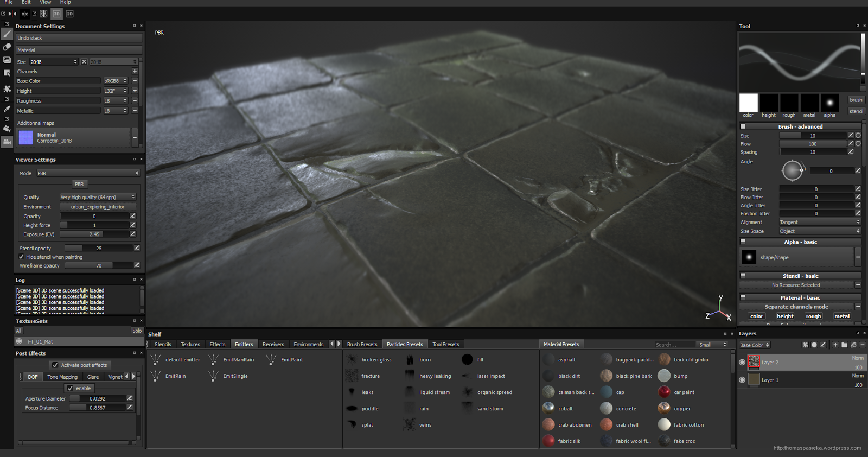Click the symmetry mirror icon in top toolbar
The width and height of the screenshot is (868, 457).
point(12,14)
